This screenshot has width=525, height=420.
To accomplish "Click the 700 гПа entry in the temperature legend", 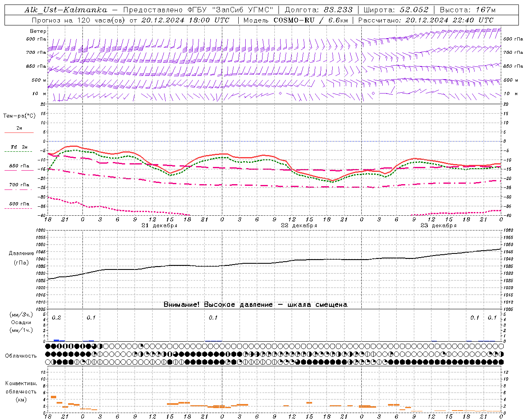I will (x=19, y=185).
